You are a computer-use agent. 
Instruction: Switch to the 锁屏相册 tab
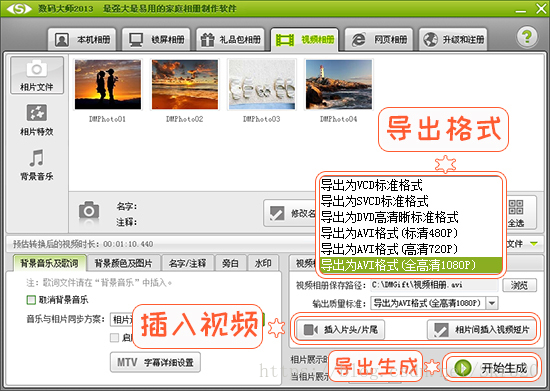pos(156,40)
